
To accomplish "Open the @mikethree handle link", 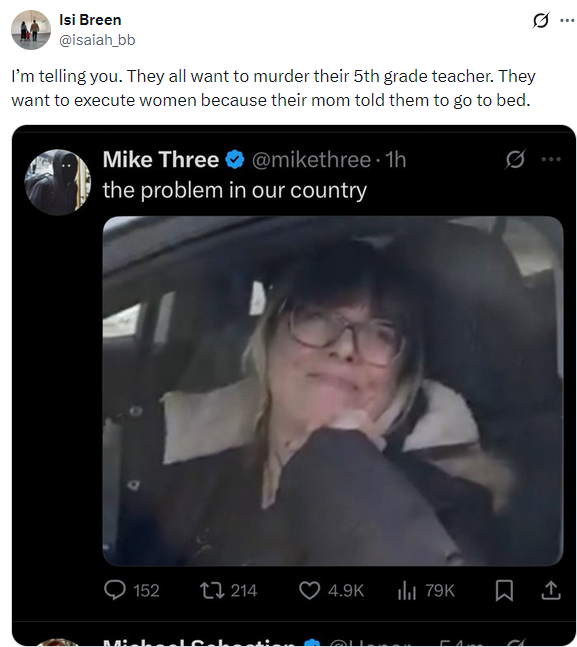I will coord(311,160).
